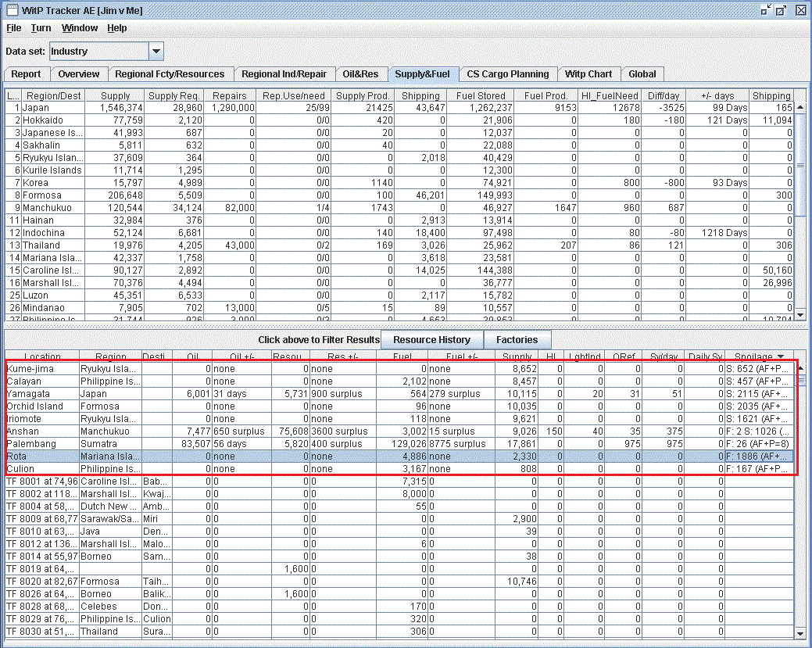The image size is (812, 648).
Task: Open the Help menu
Action: (x=117, y=28)
